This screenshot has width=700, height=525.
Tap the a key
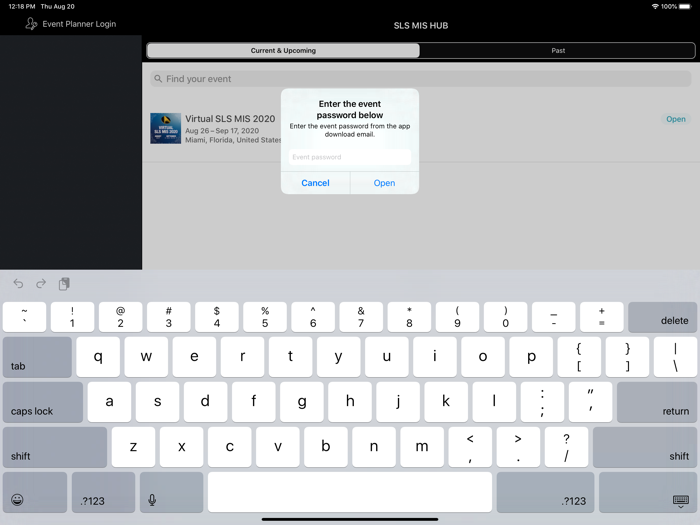(109, 402)
